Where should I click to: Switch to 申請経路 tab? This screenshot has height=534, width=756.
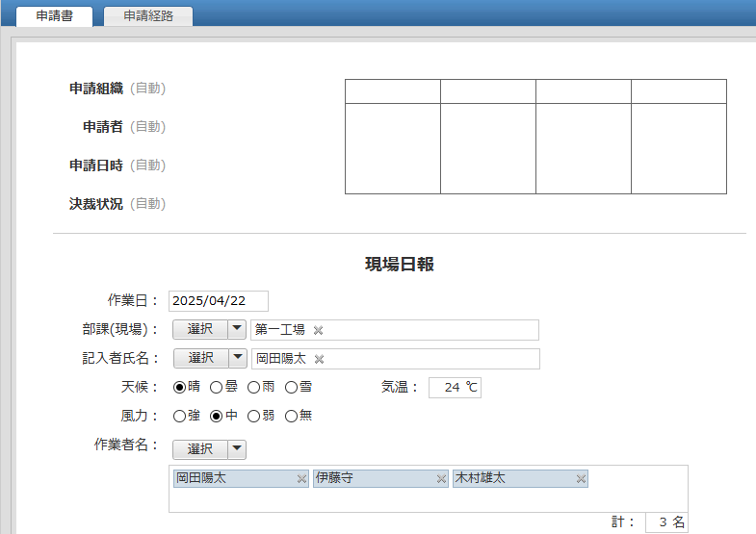[x=148, y=16]
